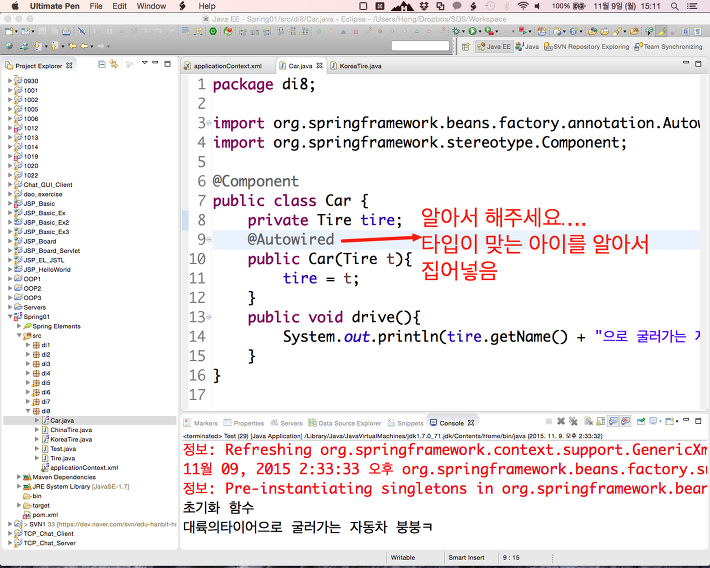Click the Open Type toolbar icon

593,31
